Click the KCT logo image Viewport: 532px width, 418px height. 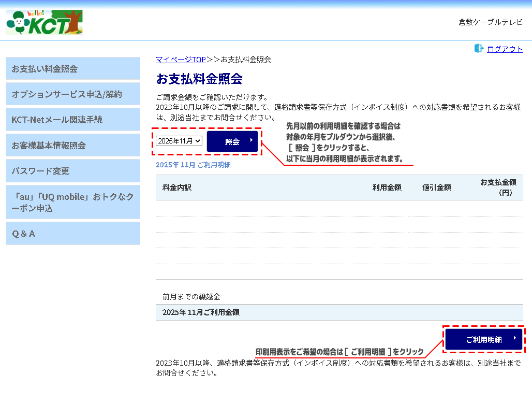tap(44, 22)
